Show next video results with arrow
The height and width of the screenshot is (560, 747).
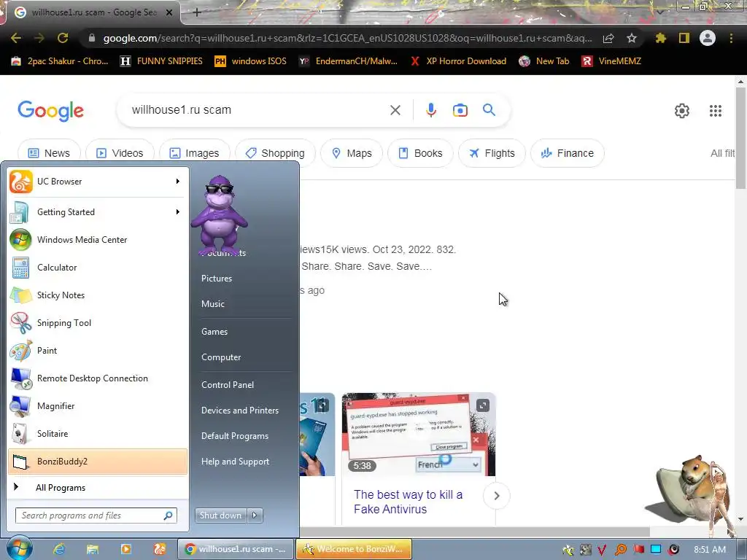coord(496,496)
